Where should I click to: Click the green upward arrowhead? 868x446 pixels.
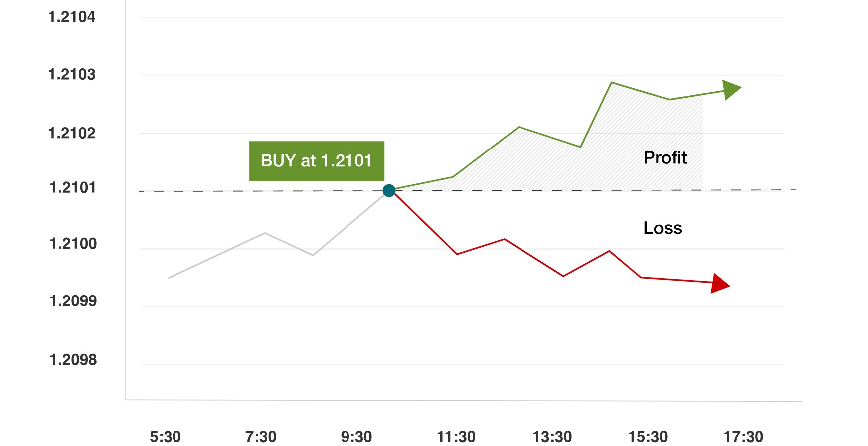point(732,90)
